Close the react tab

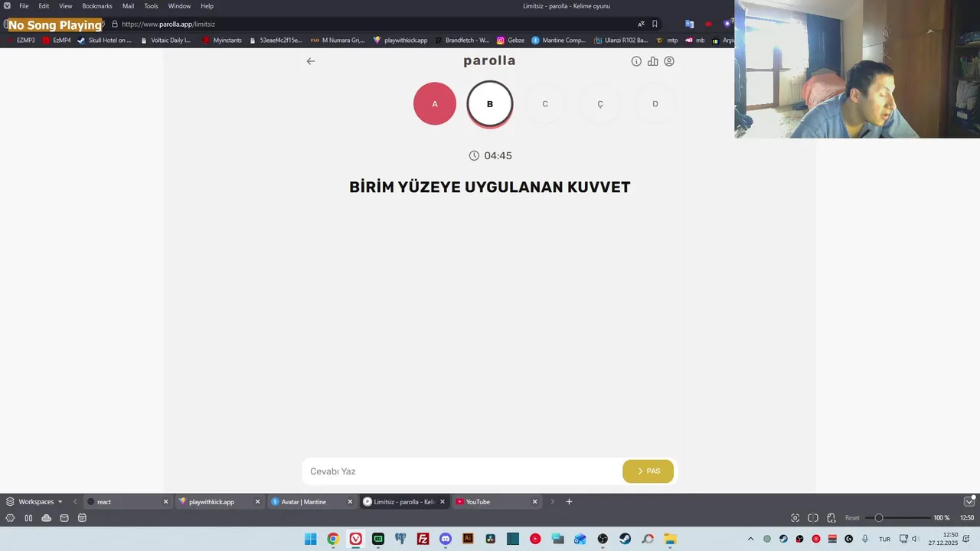(165, 502)
